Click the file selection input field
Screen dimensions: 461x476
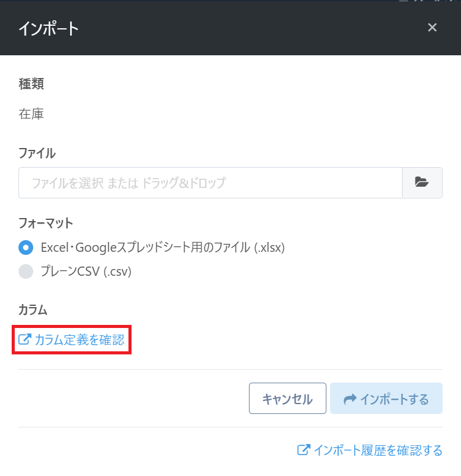[x=210, y=182]
